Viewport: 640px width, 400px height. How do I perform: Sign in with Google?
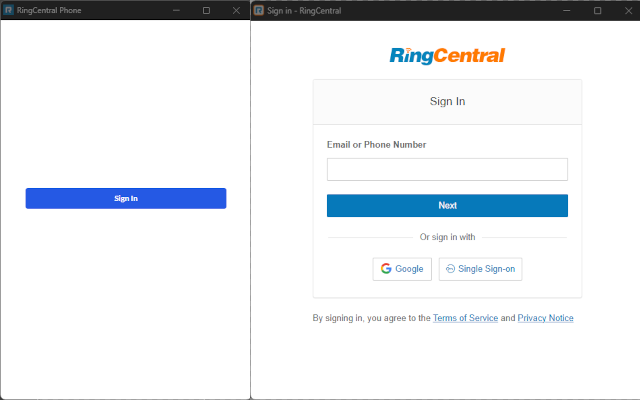402,269
